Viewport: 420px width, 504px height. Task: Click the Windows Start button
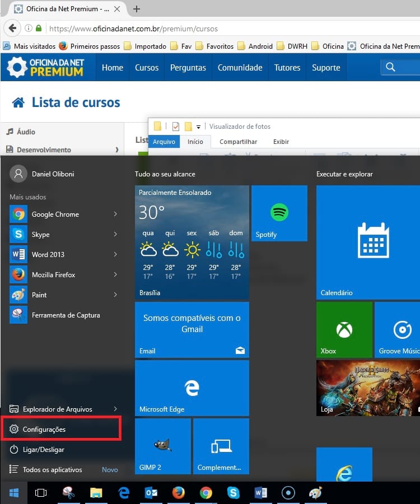pos(14,492)
